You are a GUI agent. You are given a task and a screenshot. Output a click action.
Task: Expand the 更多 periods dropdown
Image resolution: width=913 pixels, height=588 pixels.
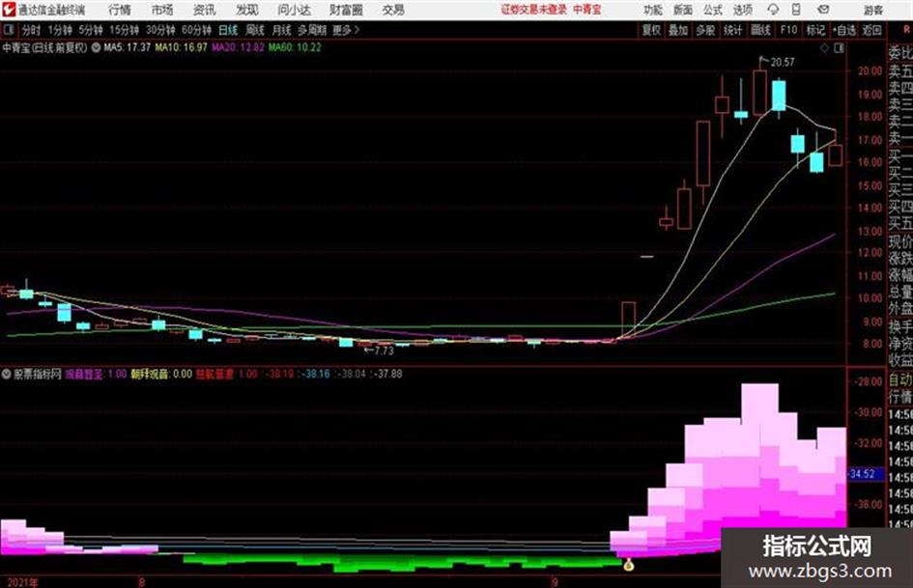coord(346,30)
